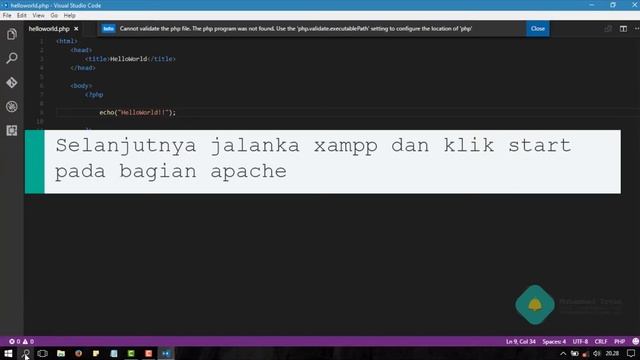
Task: Open the View menu
Action: [x=38, y=16]
